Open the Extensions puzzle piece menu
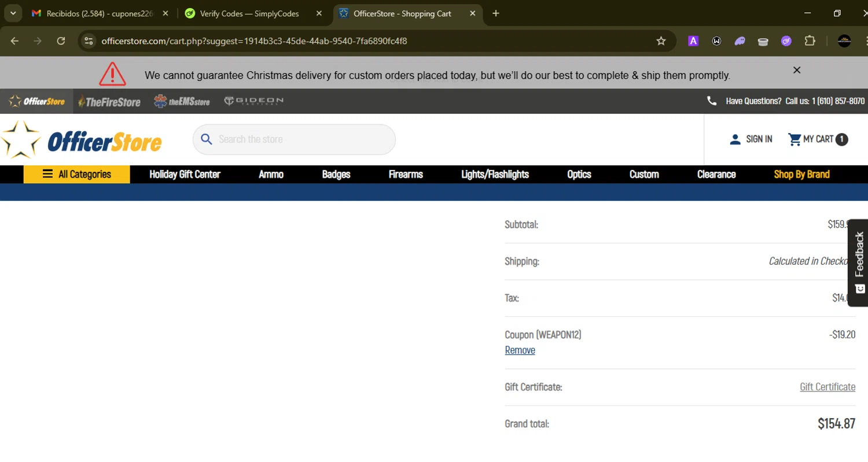 tap(810, 41)
